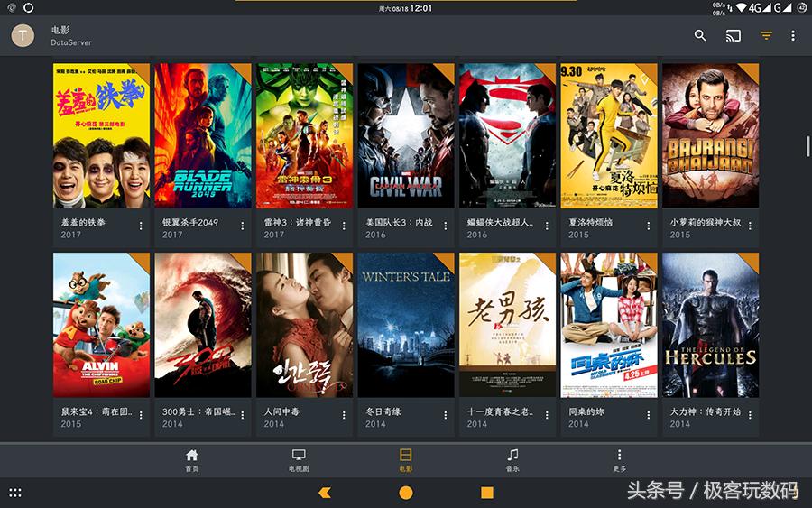Open options for 十一度青春之老男孩

click(x=547, y=415)
